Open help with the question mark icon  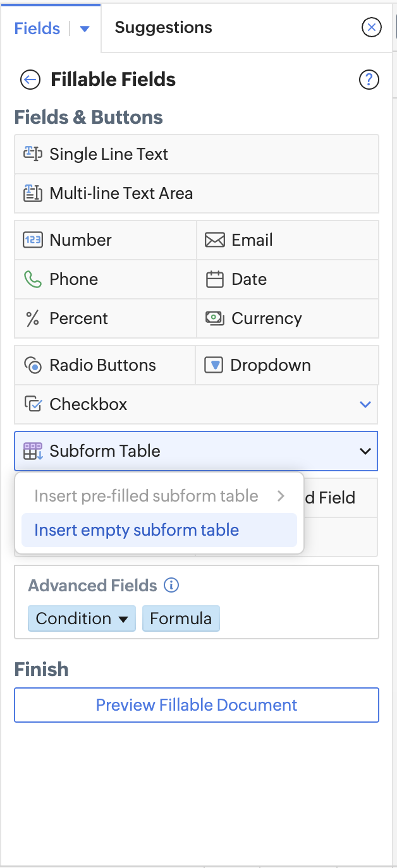point(369,80)
